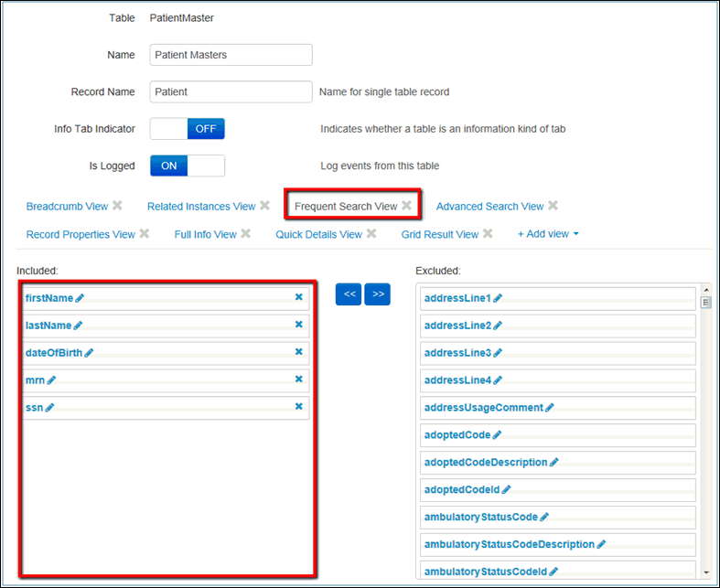
Task: Remove the Grid Result View tab
Action: click(x=488, y=234)
